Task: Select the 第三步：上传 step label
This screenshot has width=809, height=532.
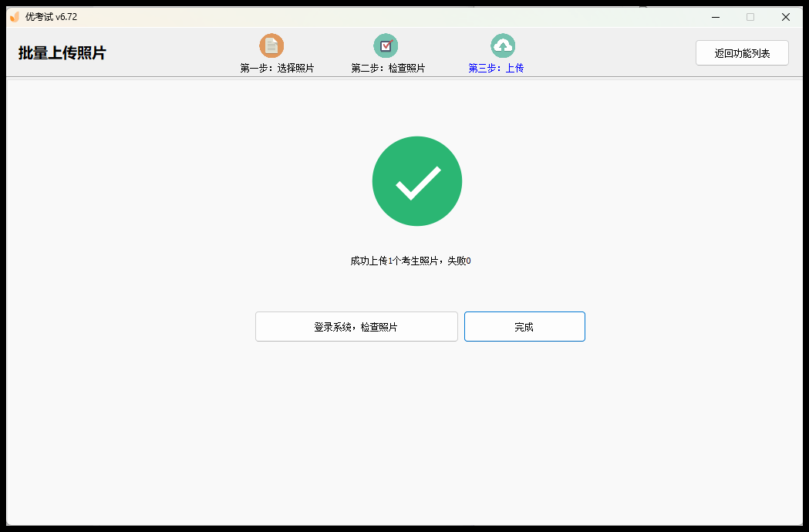Action: [496, 68]
